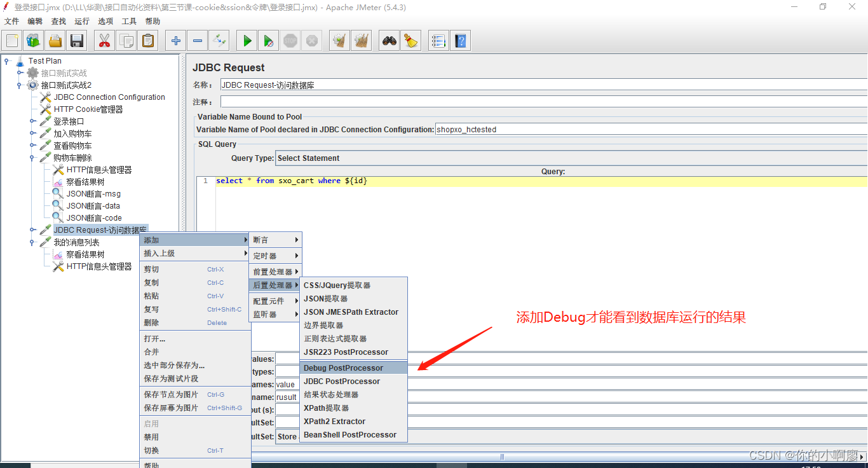Click the pool variable name field shopxo_hctested
The height and width of the screenshot is (468, 868).
651,129
